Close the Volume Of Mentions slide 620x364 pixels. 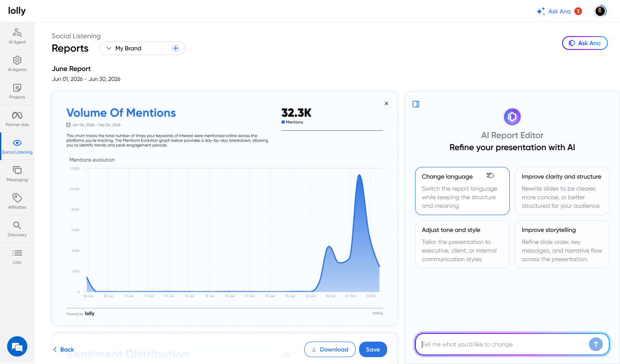click(387, 103)
